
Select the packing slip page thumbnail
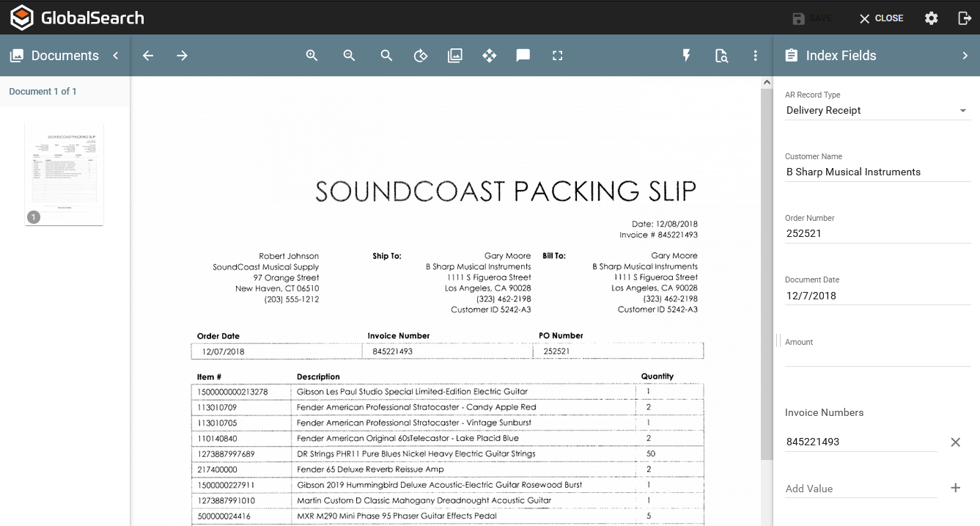click(x=65, y=174)
